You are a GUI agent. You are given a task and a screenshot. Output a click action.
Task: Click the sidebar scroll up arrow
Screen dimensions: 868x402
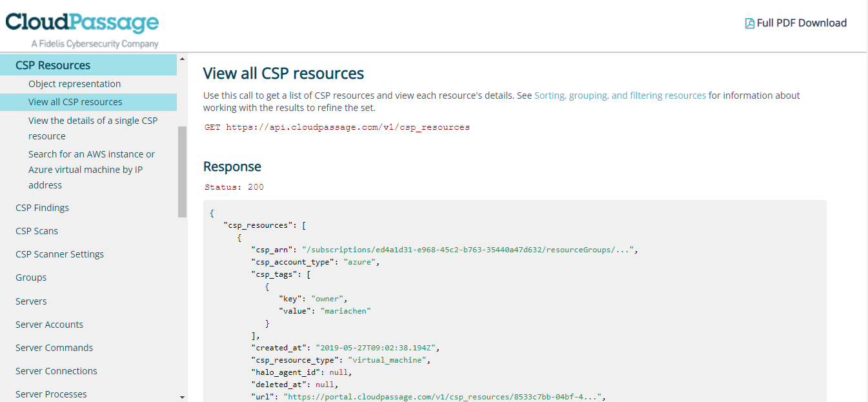182,59
